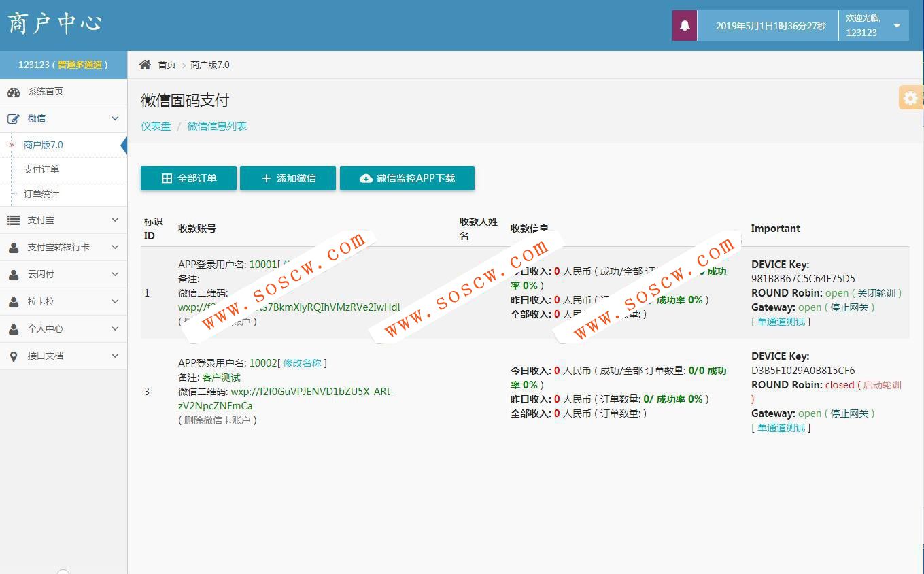This screenshot has height=574, width=924.
Task: Click grid icon on 全部订单 button
Action: coord(167,178)
